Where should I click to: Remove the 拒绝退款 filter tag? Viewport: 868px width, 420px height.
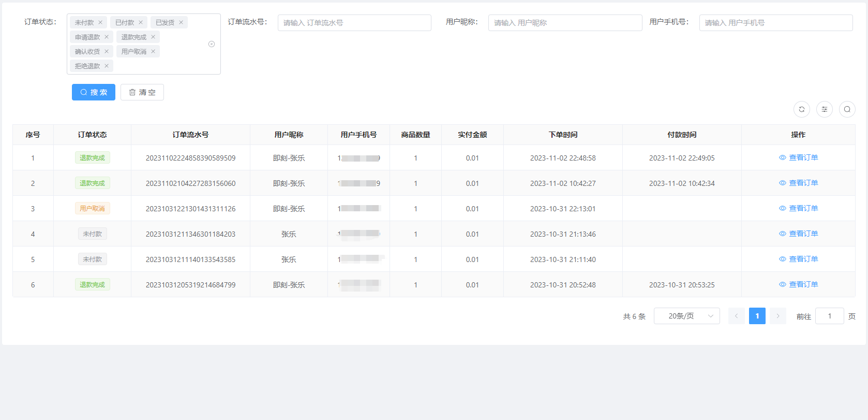coord(107,66)
